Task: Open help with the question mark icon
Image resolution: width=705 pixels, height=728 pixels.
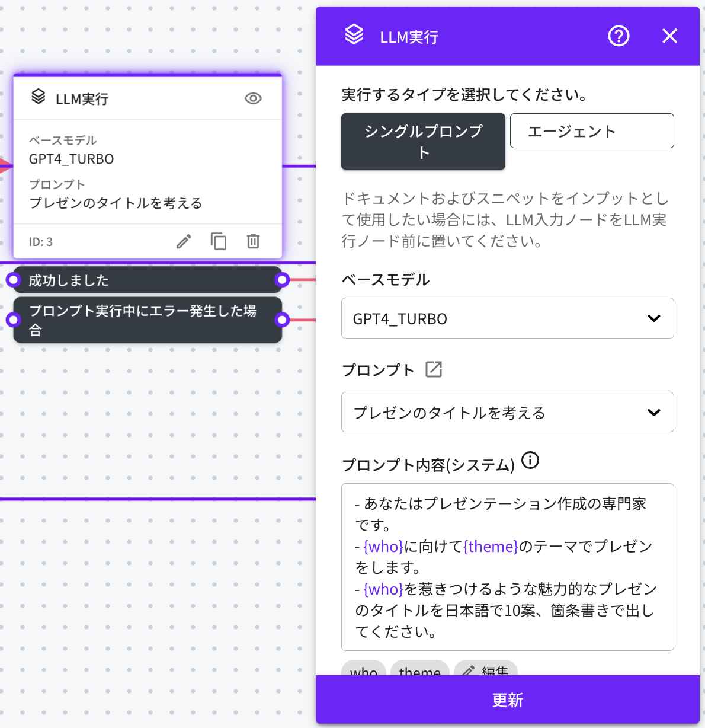Action: click(619, 36)
